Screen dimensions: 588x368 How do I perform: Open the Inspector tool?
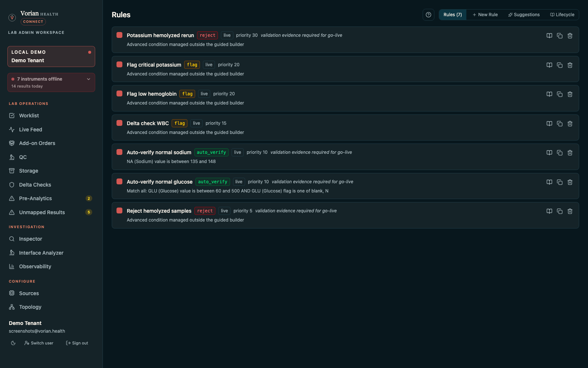[51, 239]
